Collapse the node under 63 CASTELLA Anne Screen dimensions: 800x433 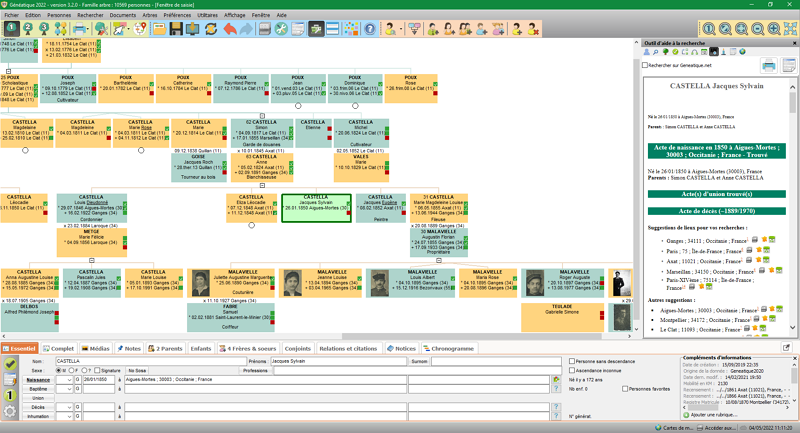[262, 186]
